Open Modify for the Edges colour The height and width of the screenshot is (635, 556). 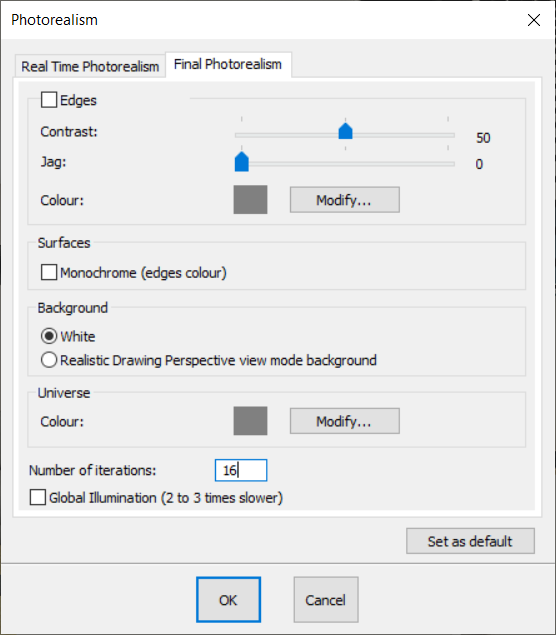pyautogui.click(x=345, y=200)
